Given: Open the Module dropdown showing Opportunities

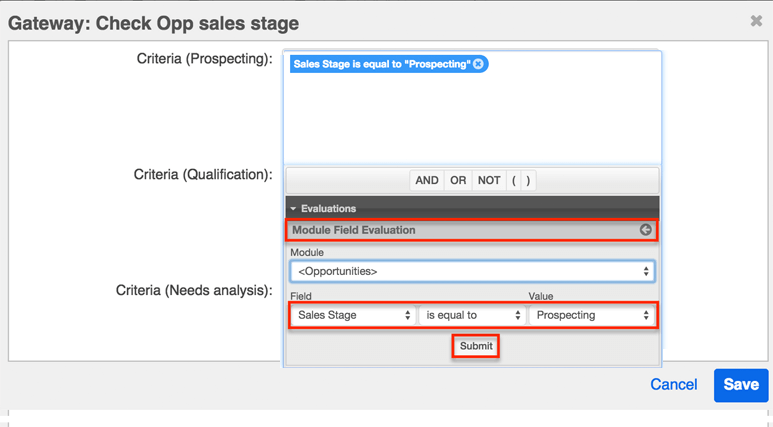Looking at the screenshot, I should (472, 271).
